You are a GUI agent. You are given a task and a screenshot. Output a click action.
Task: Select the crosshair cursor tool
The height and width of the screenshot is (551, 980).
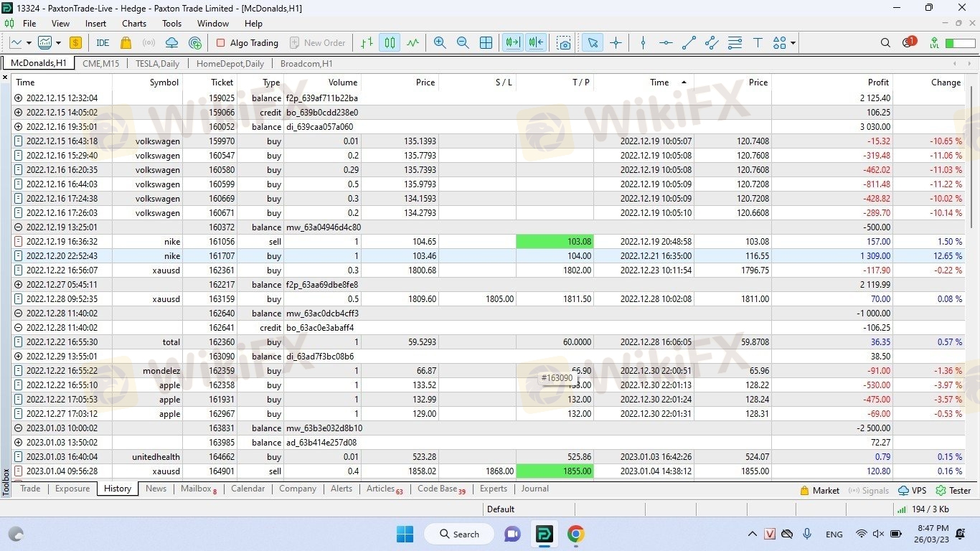coord(616,43)
